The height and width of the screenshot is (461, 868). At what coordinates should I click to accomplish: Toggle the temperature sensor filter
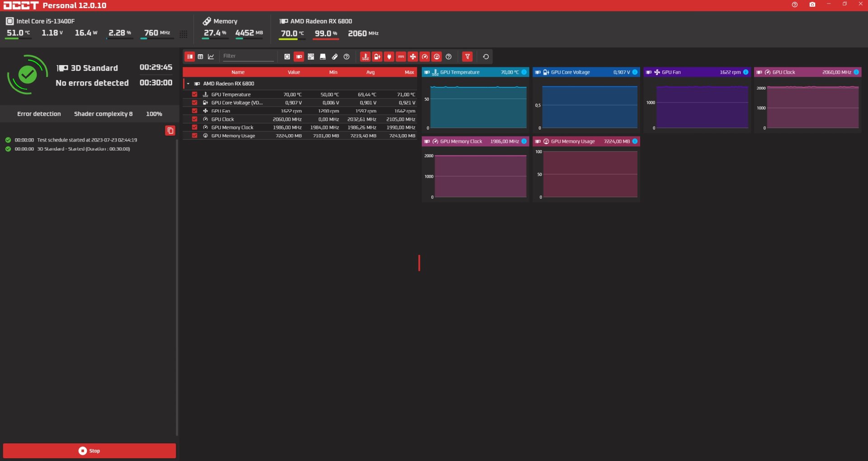[365, 56]
